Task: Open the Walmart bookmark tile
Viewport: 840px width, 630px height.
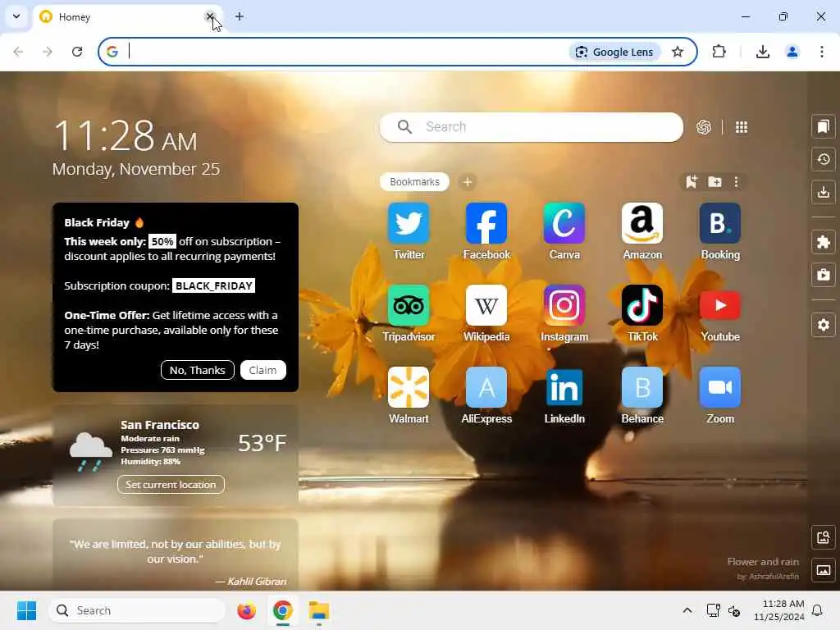Action: tap(409, 388)
